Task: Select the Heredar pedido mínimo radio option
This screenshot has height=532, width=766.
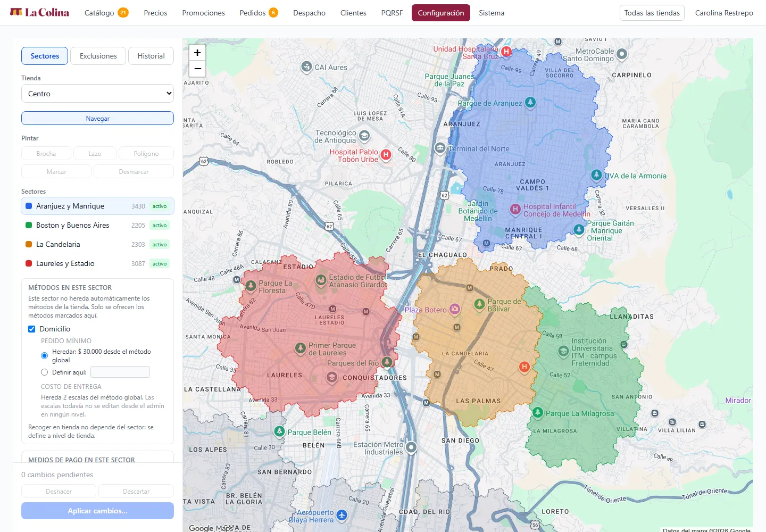Action: pyautogui.click(x=45, y=355)
